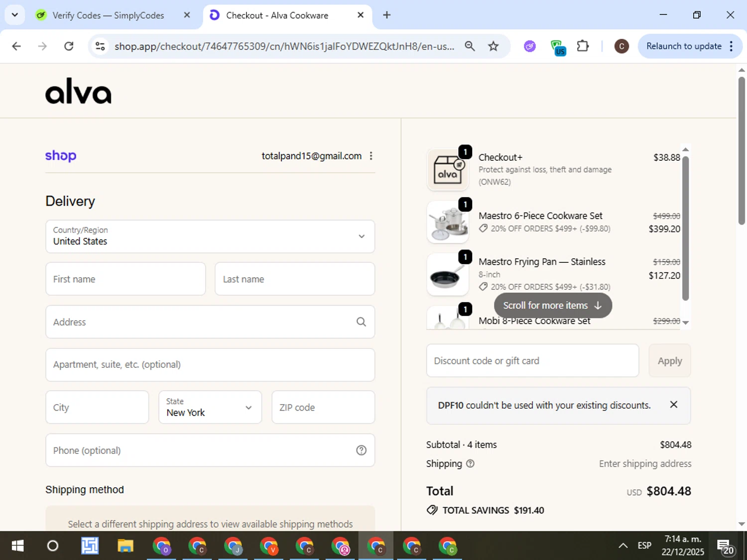Click the purple extension icon in toolbar
This screenshot has height=560, width=747.
(530, 46)
